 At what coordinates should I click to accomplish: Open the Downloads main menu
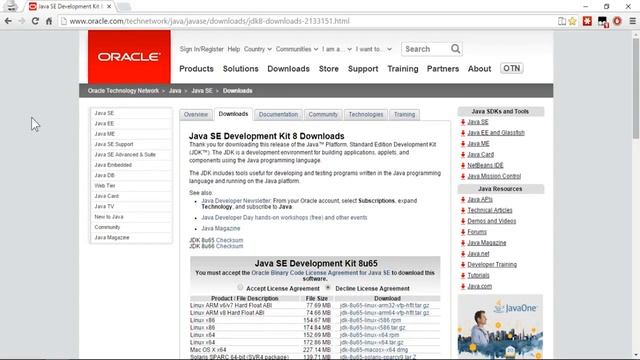288,69
